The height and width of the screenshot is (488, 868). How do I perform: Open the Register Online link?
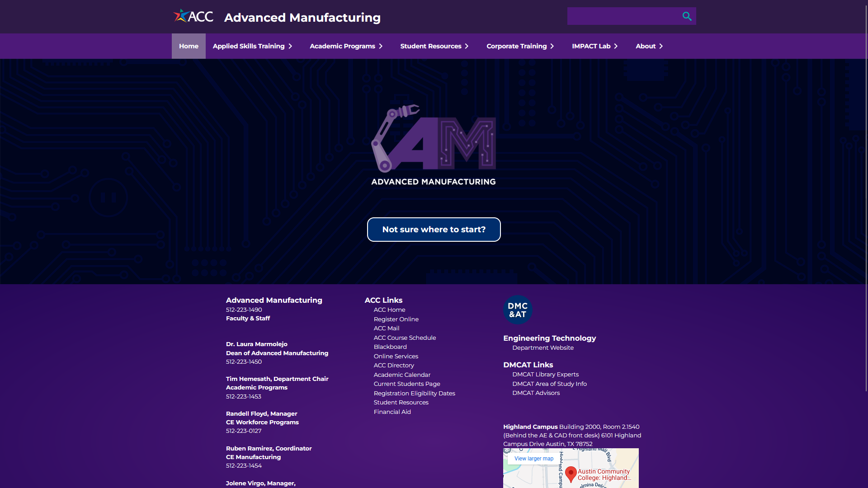(x=396, y=319)
